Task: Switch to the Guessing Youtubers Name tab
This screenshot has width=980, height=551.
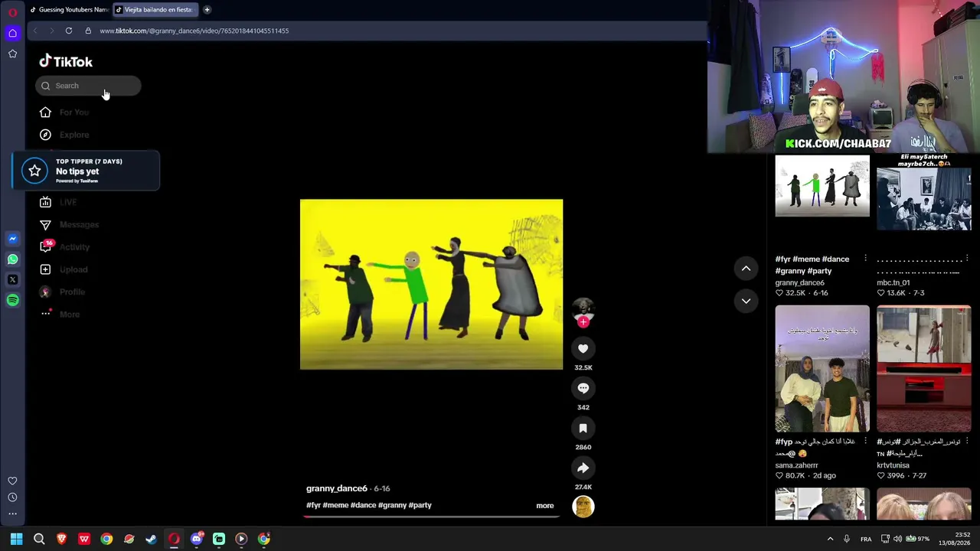Action: pyautogui.click(x=69, y=10)
